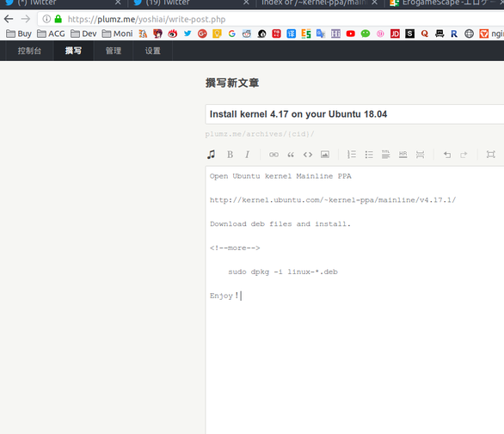Viewport: 504px width, 434px height.
Task: Click the music note editor button
Action: coord(212,155)
